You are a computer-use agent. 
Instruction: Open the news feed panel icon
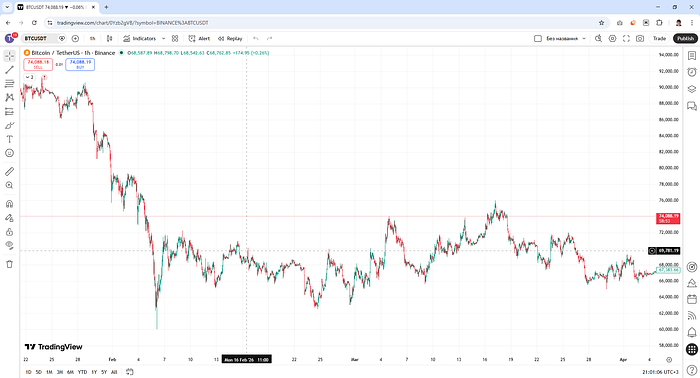(692, 316)
